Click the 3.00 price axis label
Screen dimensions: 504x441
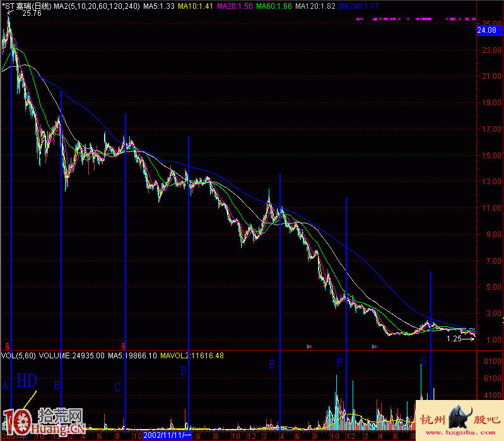(493, 313)
